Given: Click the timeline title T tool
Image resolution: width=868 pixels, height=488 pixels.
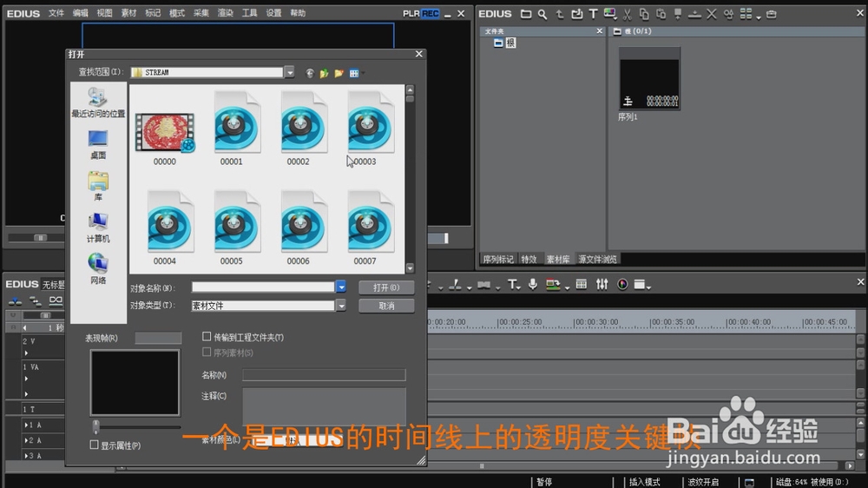Looking at the screenshot, I should tap(512, 284).
